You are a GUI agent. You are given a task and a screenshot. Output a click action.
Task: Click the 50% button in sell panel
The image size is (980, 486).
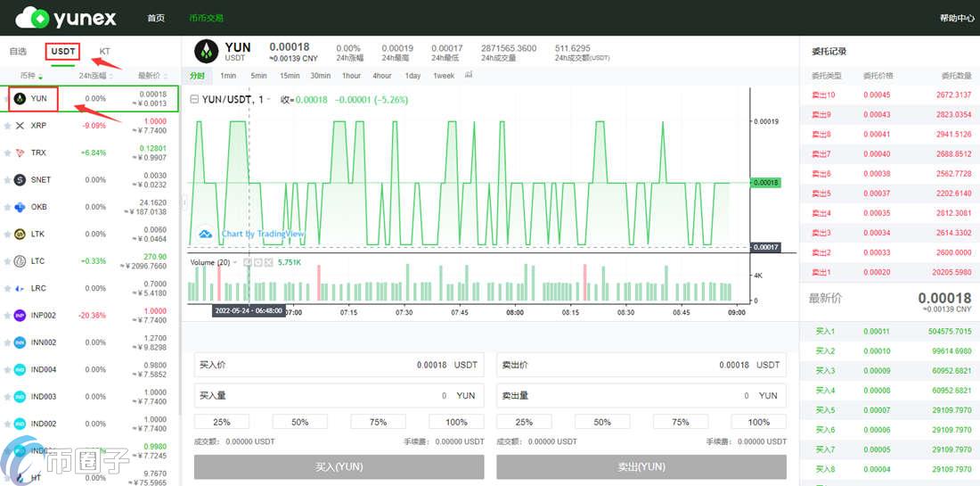click(x=602, y=422)
